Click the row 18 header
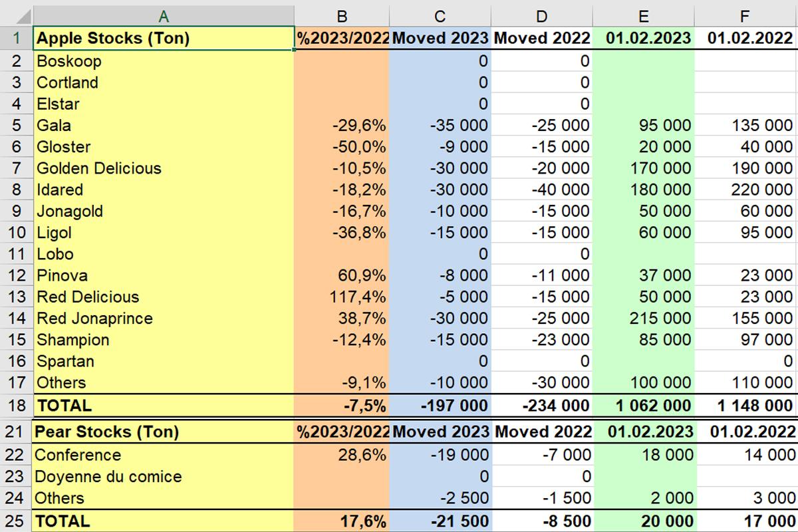Screen dimensions: 798x532 tap(16, 405)
